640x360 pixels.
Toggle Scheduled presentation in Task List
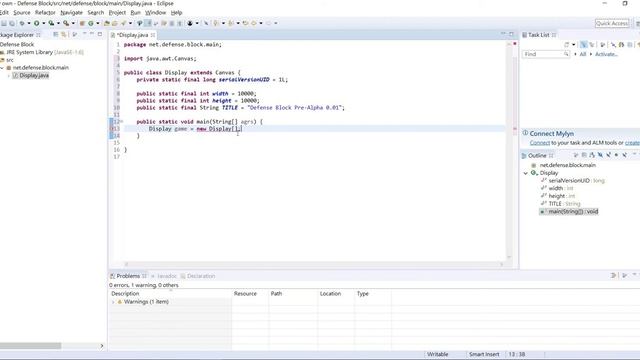click(592, 44)
